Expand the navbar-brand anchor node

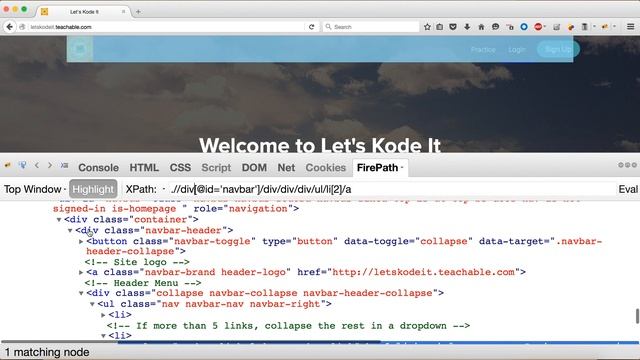[x=81, y=272]
